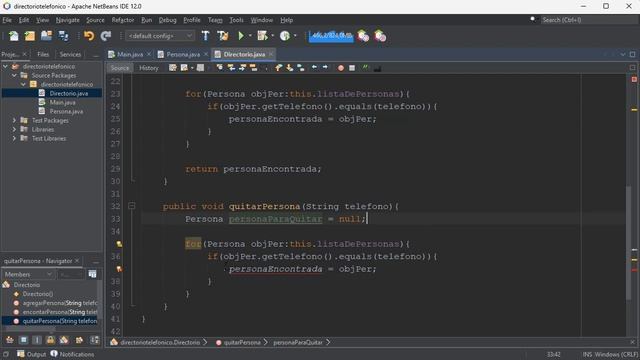Click the Redo toolbar icon
The width and height of the screenshot is (640, 360).
point(106,36)
